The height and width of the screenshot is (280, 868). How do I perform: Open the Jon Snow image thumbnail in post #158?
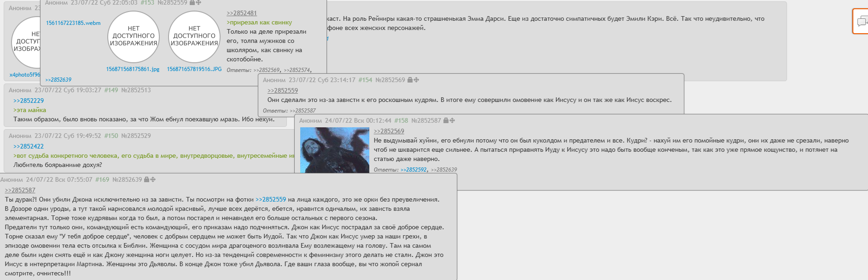pos(335,150)
